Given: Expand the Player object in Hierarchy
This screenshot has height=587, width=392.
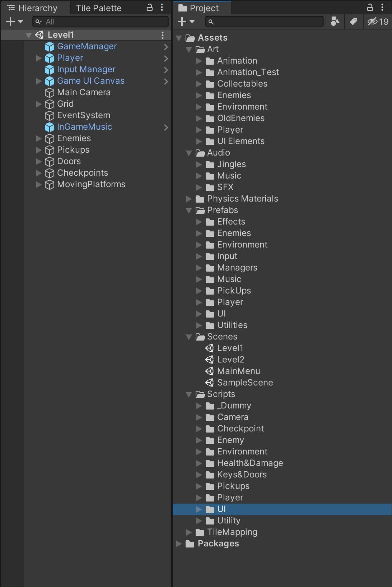Looking at the screenshot, I should point(39,58).
